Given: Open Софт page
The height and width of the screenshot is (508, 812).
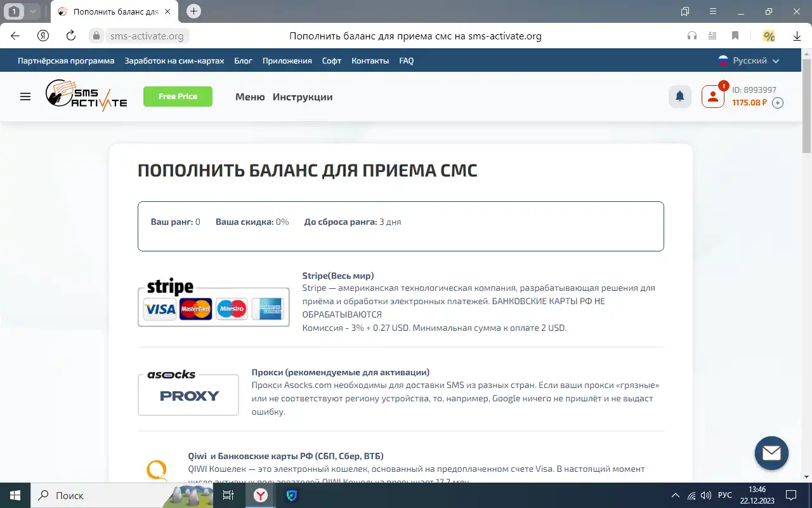Looking at the screenshot, I should tap(332, 61).
